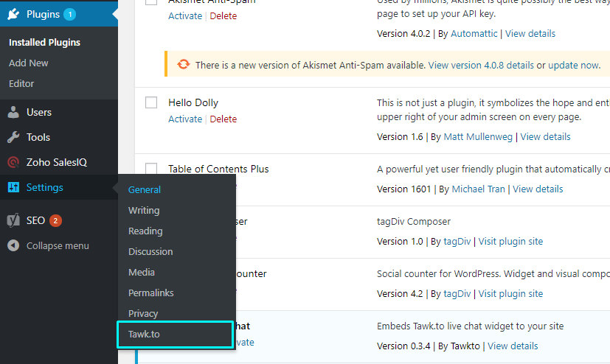Open View version 4.0.8 details link
Viewport: 610px width, 364px height.
click(481, 65)
